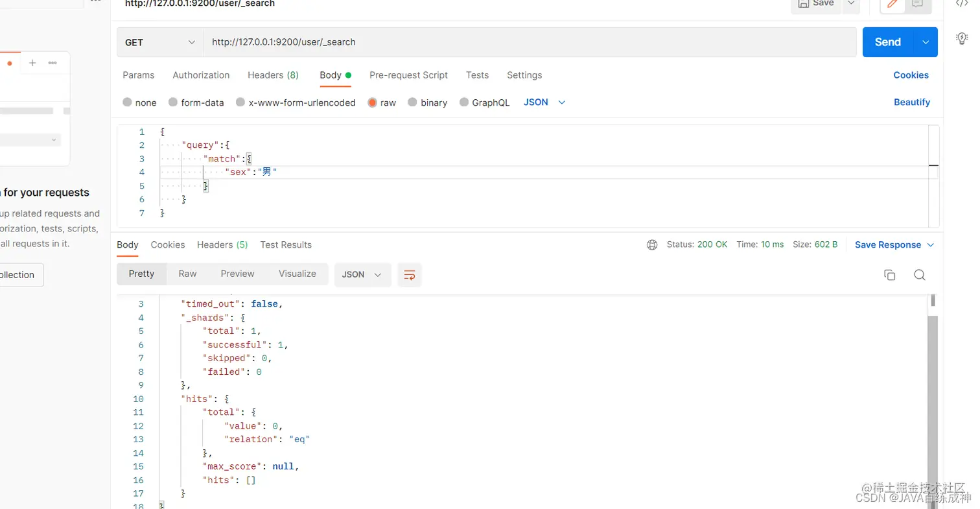
Task: Open the response Cookies tab
Action: coord(168,245)
